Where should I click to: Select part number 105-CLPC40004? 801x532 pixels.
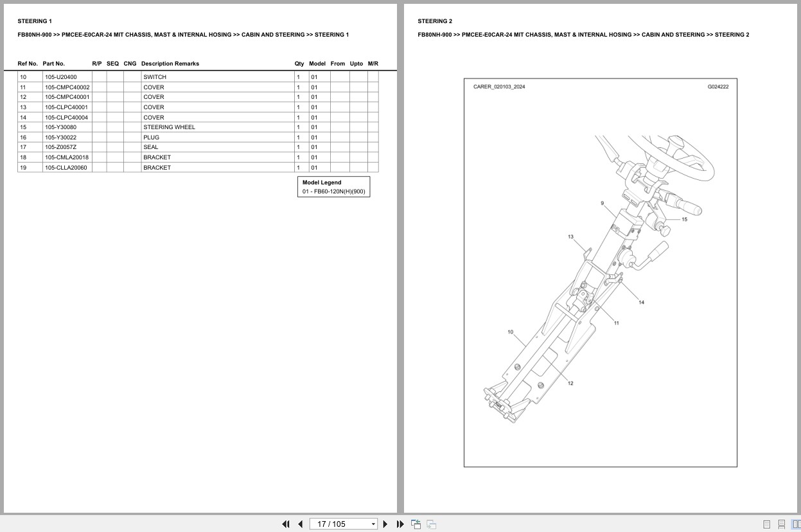pyautogui.click(x=66, y=118)
